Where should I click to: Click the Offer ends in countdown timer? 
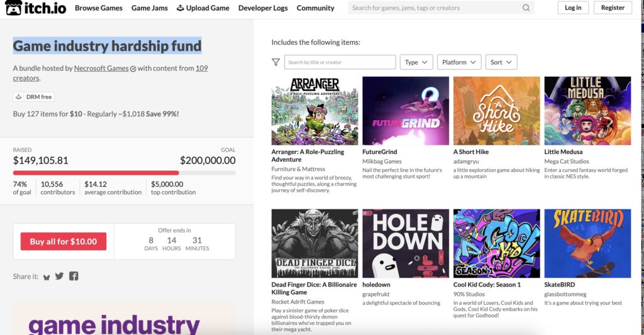[x=175, y=241]
